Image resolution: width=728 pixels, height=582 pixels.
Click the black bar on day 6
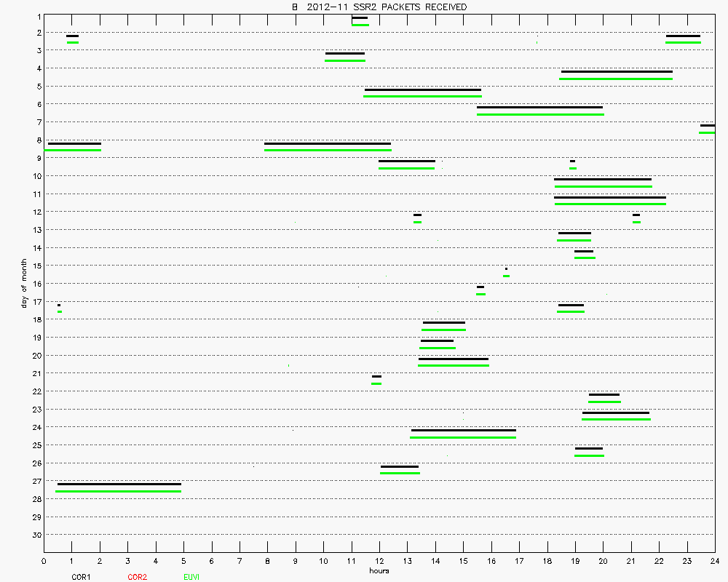[539, 108]
